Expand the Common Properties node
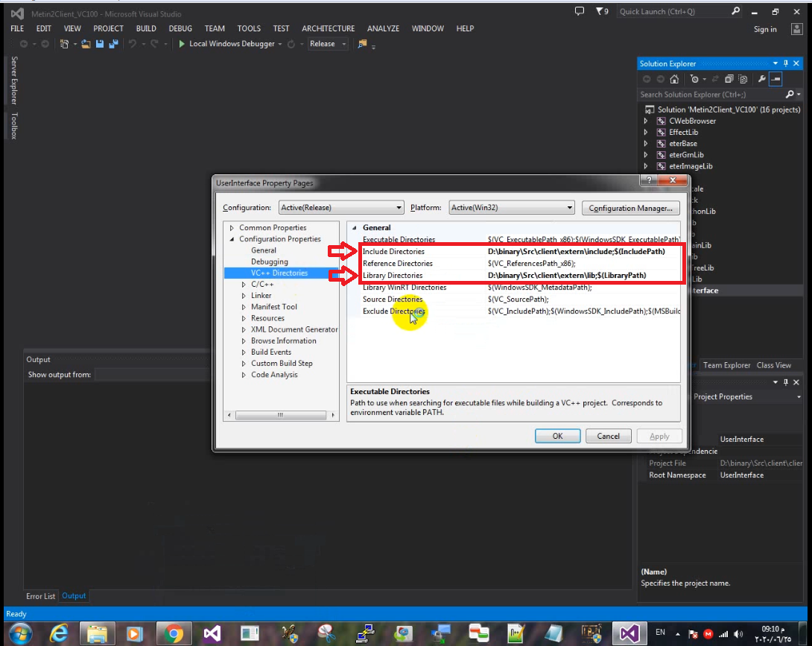The width and height of the screenshot is (812, 646). 232,228
